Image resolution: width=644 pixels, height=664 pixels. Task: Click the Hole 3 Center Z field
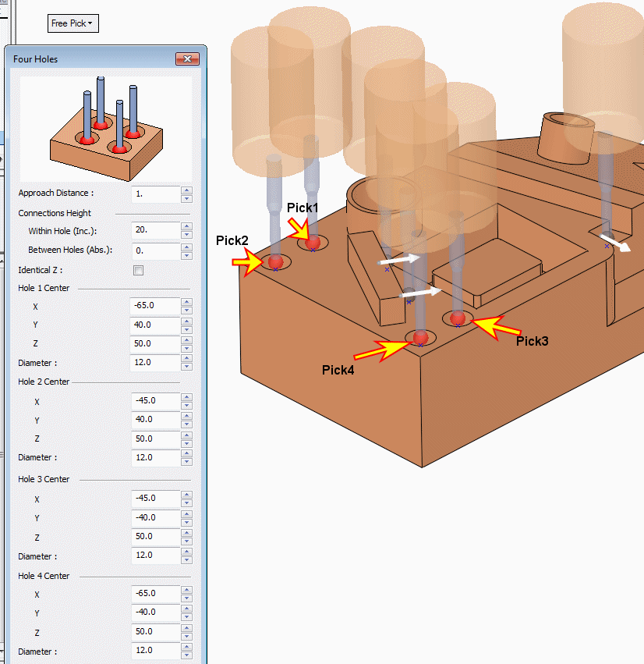pyautogui.click(x=155, y=536)
